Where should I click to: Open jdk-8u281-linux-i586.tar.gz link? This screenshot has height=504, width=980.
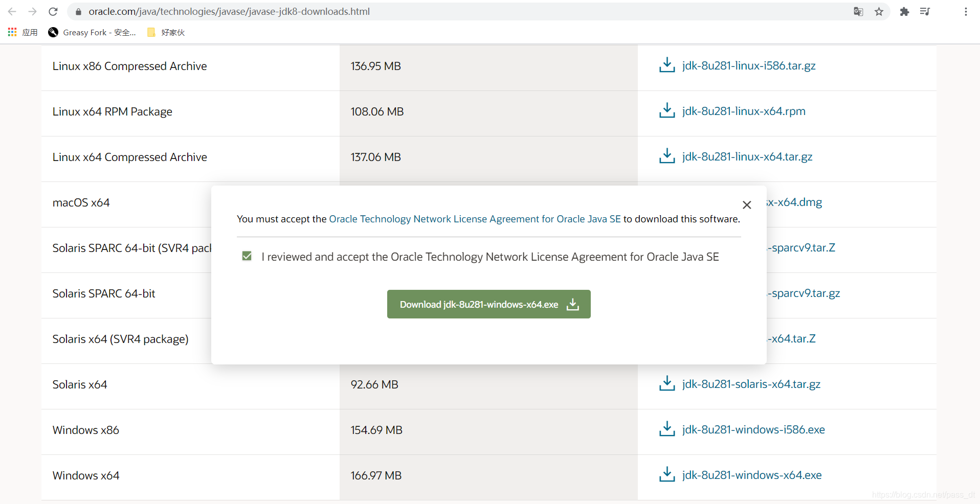pyautogui.click(x=749, y=65)
